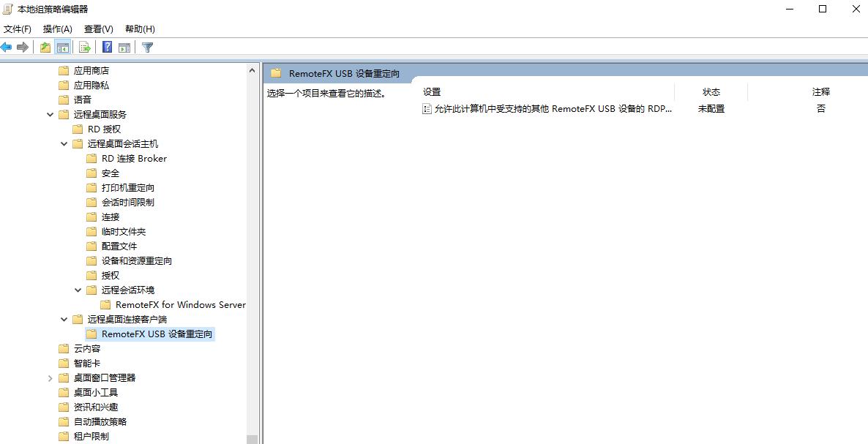Image resolution: width=868 pixels, height=444 pixels.
Task: Open the 操作(A) menu
Action: (x=58, y=29)
